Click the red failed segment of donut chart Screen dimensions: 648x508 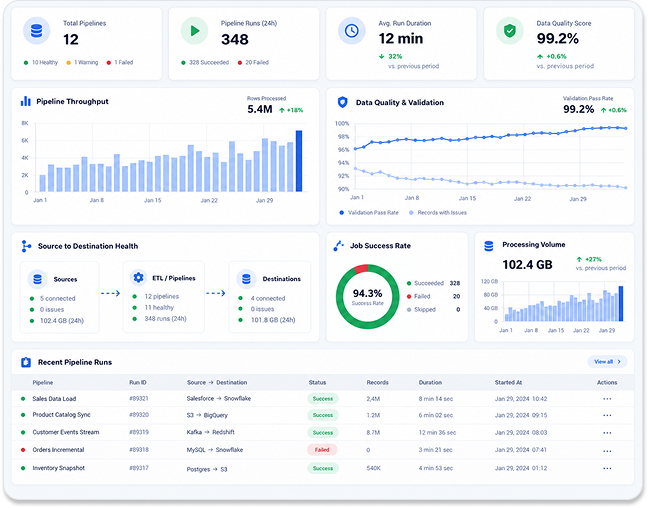click(361, 269)
